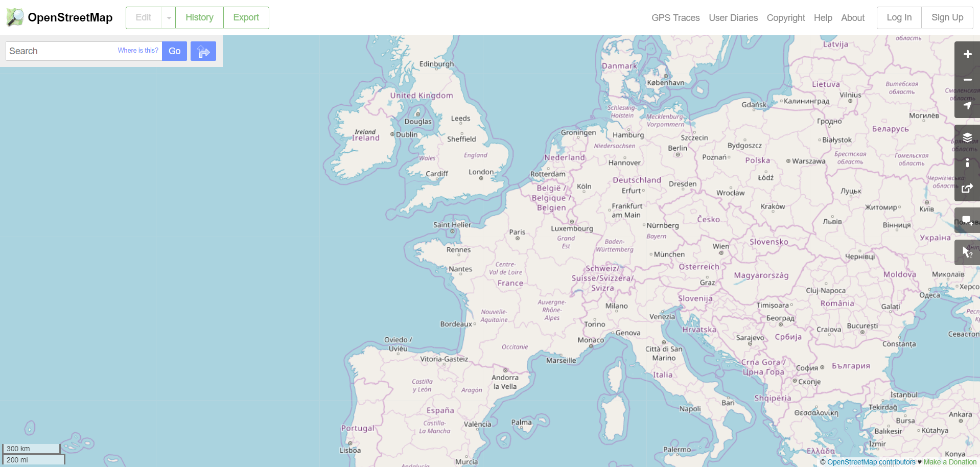Open directions between two points
This screenshot has width=980, height=467.
coord(203,51)
